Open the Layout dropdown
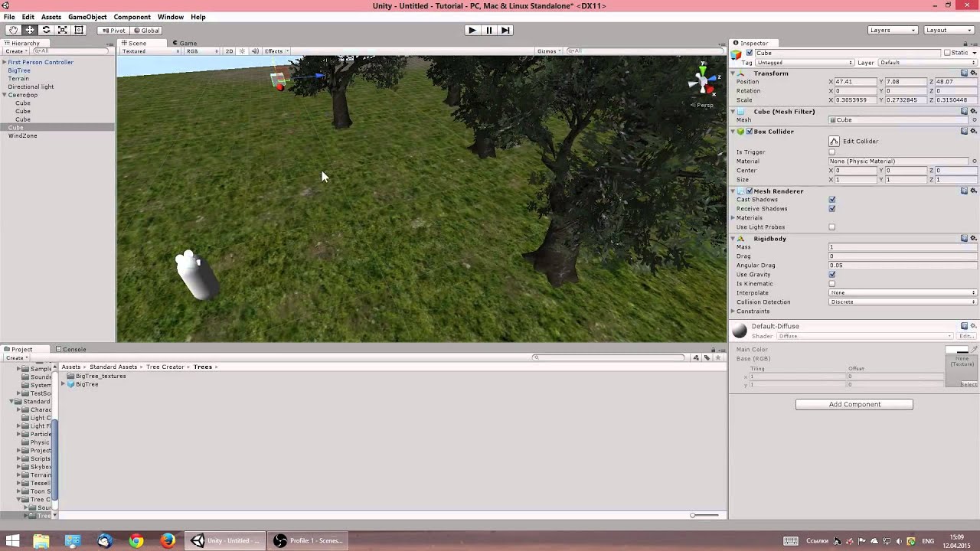The height and width of the screenshot is (551, 980). [x=949, y=30]
